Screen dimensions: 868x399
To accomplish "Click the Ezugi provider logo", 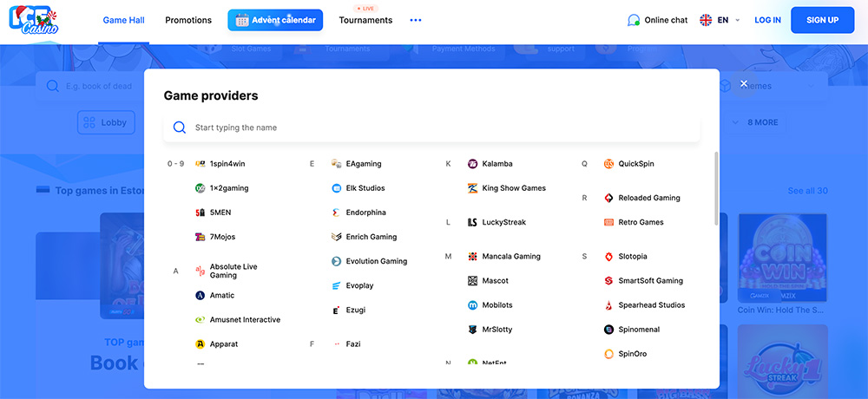I will 336,310.
